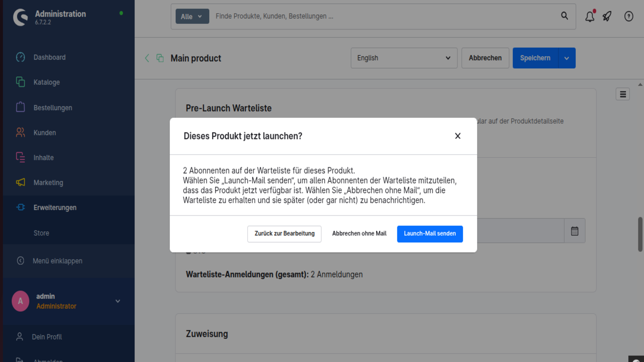Open Kunden in the sidebar
Image resolution: width=644 pixels, height=362 pixels.
(45, 132)
